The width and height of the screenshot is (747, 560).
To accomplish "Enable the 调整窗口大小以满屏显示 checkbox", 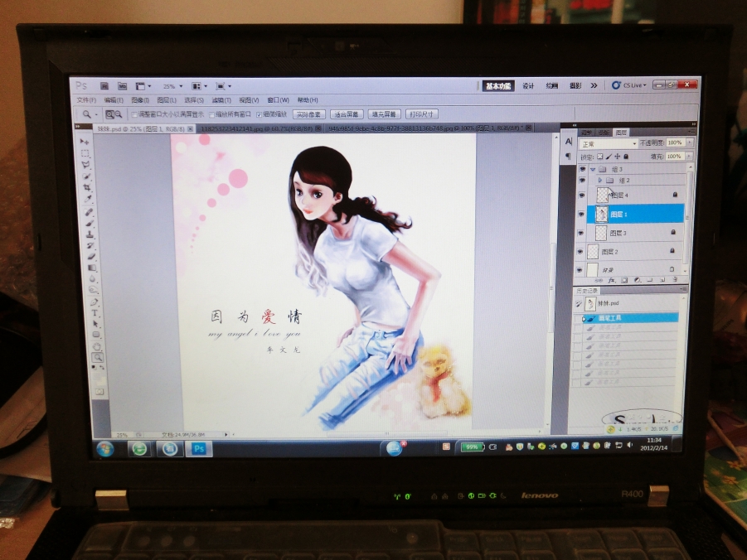I will pos(133,115).
